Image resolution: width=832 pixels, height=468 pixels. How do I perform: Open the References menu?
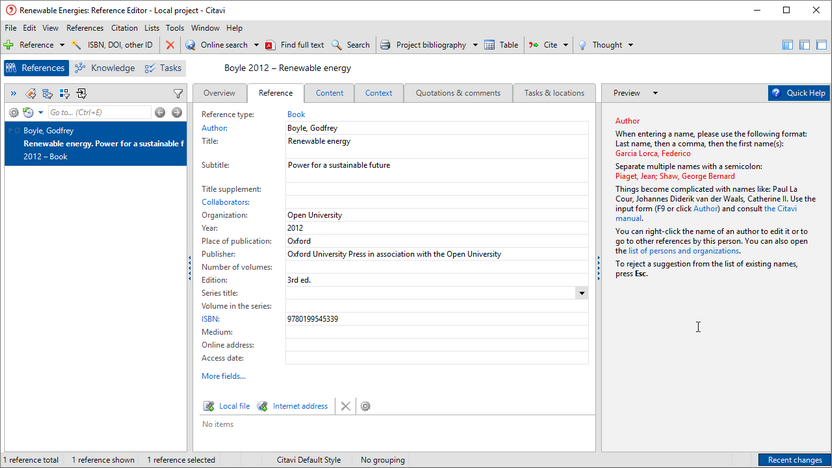coord(85,28)
